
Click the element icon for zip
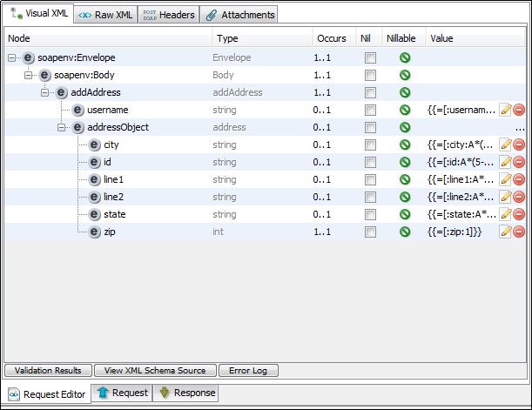pos(95,232)
